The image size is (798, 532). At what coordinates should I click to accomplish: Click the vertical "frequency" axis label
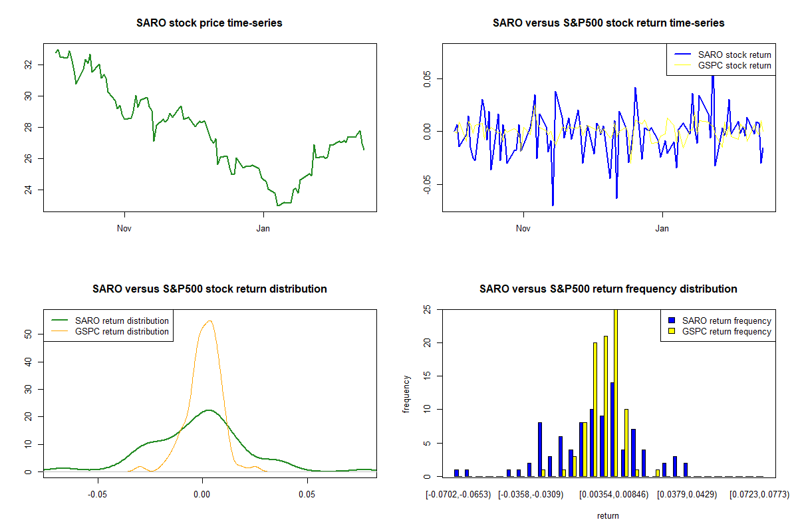coord(406,394)
